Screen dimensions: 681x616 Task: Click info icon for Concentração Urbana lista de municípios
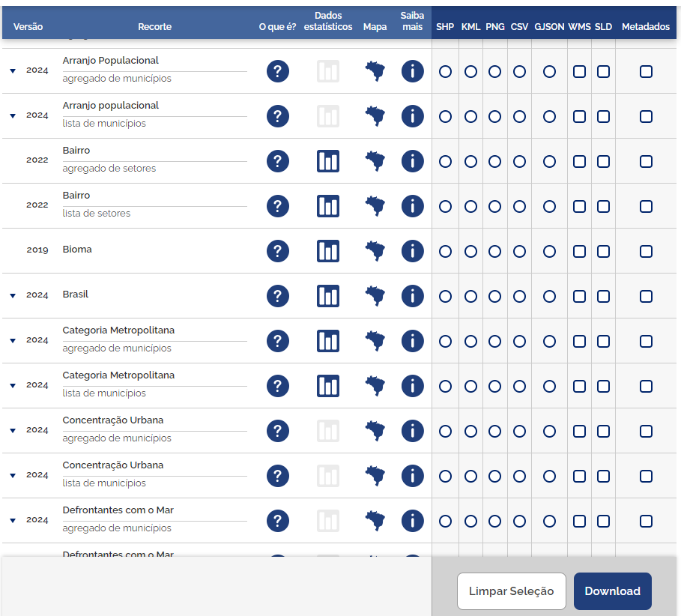pos(413,476)
